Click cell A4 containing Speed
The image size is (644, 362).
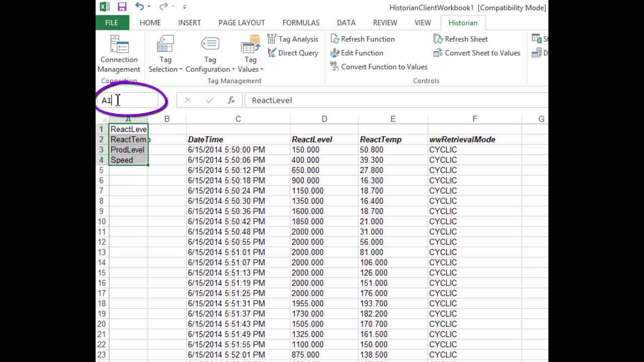tap(128, 160)
